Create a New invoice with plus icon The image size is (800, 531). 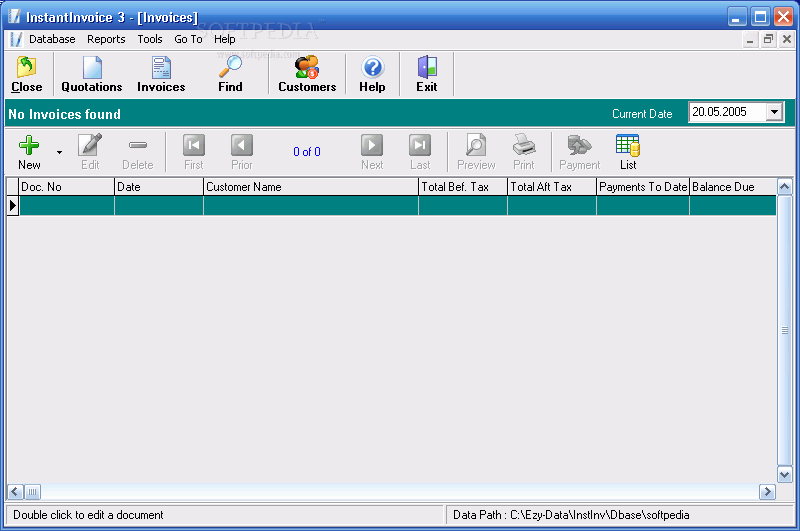coord(29,153)
